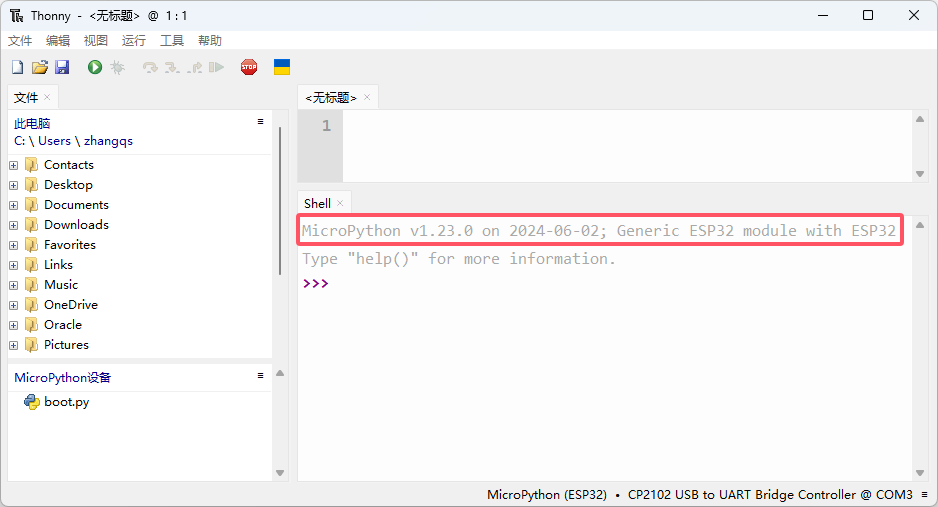Click line number 1 in editor gutter

coord(326,126)
